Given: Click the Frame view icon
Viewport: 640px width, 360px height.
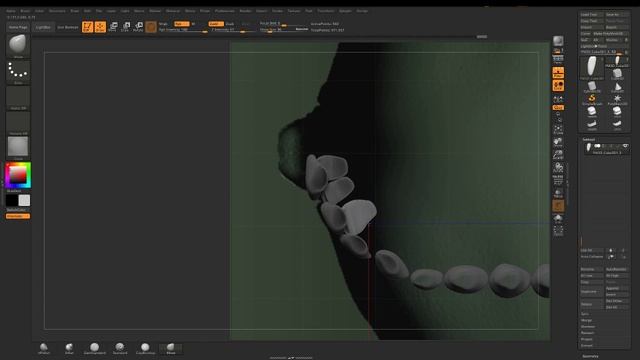Looking at the screenshot, I should click(x=558, y=130).
